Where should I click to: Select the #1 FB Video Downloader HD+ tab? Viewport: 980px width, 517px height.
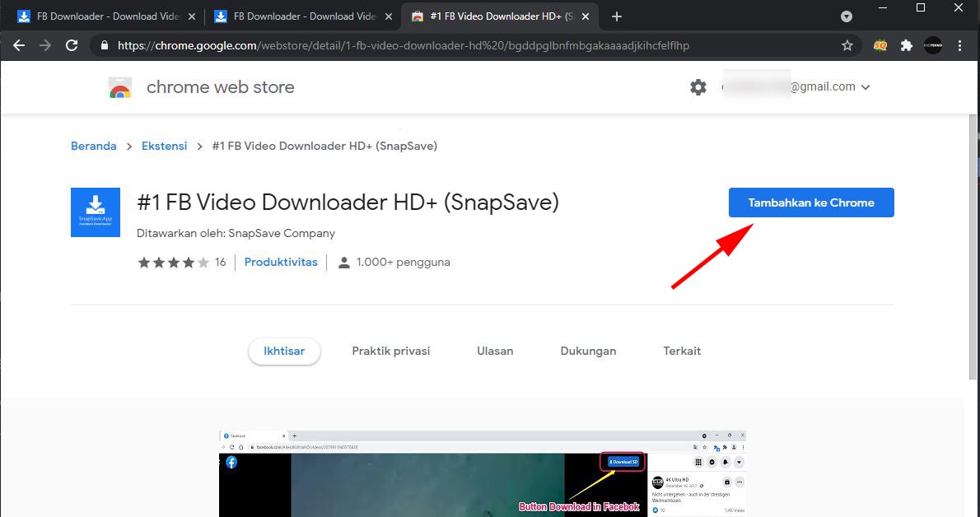coord(500,17)
